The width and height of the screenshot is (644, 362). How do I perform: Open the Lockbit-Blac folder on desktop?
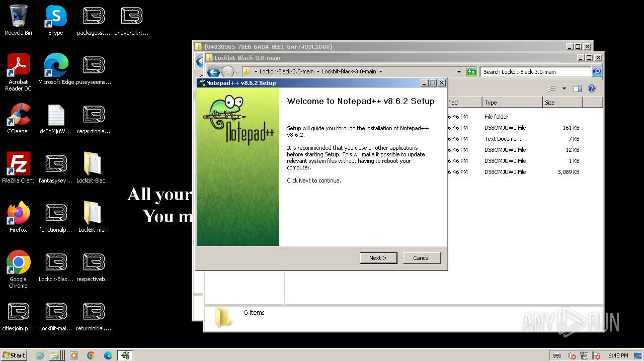94,168
